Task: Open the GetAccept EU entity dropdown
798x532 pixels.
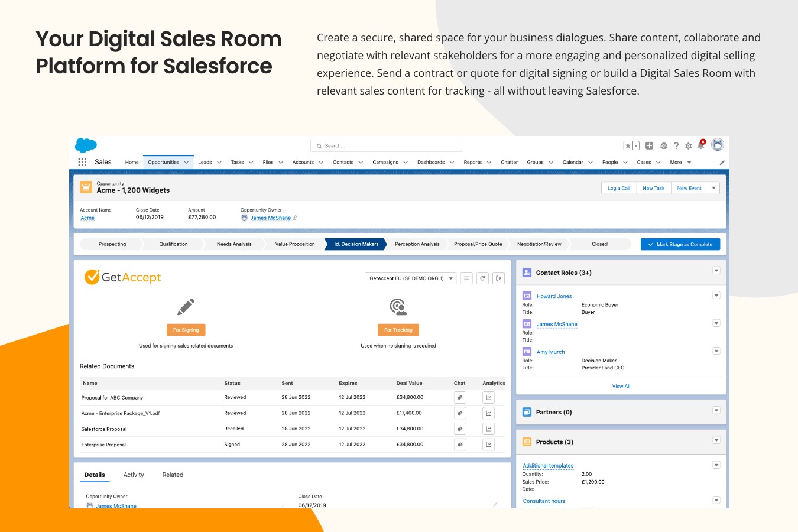Action: point(410,278)
